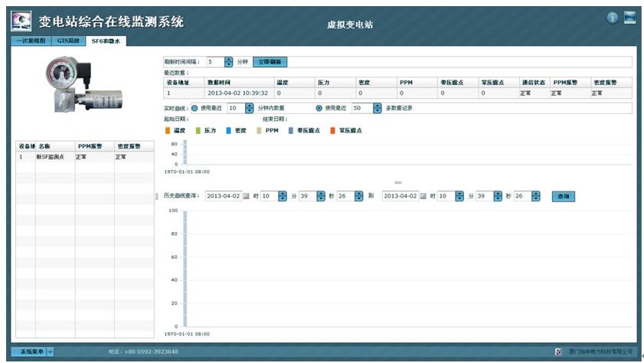Screen dimensions: 644x363
Task: Expand the 系统菜单 dropdown arrow
Action: tap(51, 352)
